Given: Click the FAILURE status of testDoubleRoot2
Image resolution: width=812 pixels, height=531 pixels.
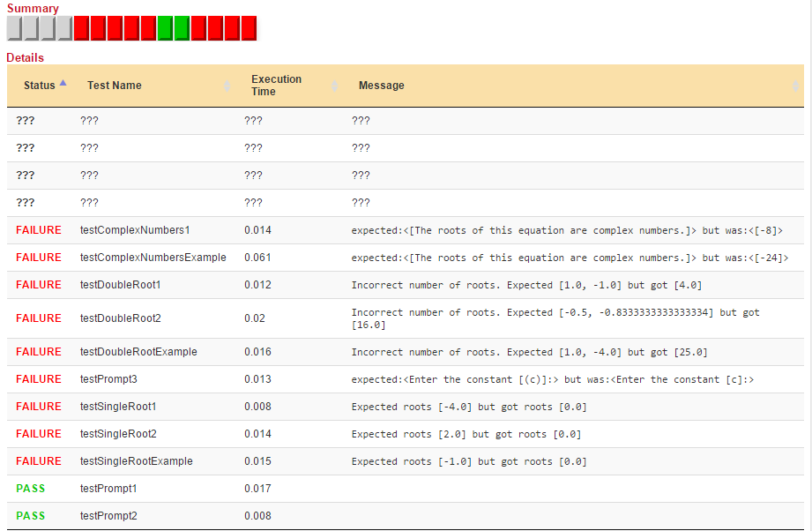Looking at the screenshot, I should pos(39,318).
